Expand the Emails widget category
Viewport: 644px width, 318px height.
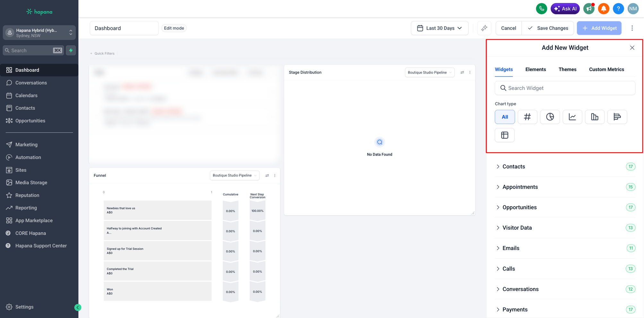565,248
